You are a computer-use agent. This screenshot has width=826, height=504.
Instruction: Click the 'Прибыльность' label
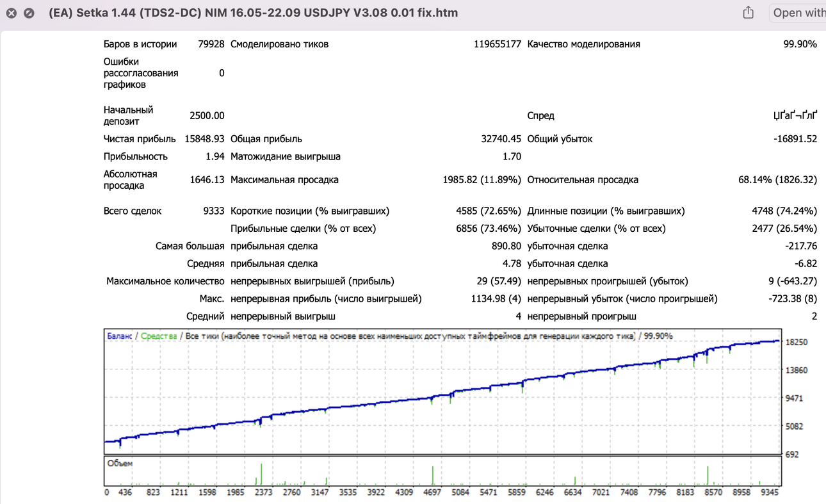click(x=136, y=156)
